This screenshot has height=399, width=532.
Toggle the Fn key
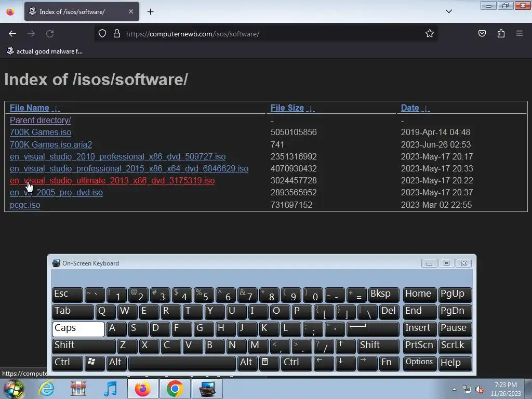tap(389, 363)
